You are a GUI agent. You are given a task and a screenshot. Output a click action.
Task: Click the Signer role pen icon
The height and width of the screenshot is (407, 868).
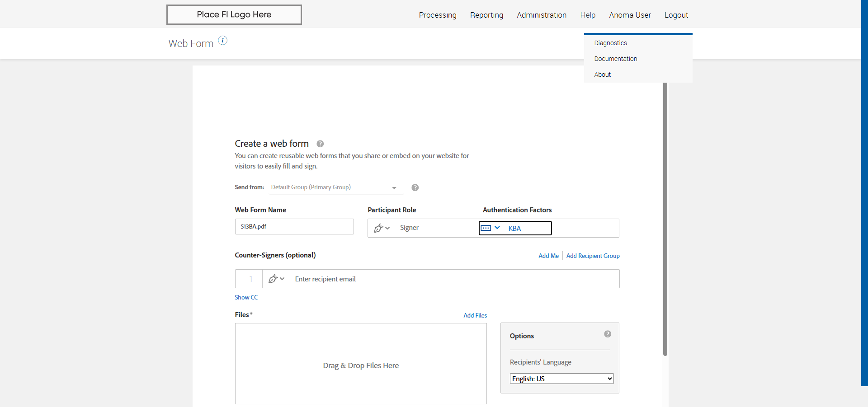[378, 228]
